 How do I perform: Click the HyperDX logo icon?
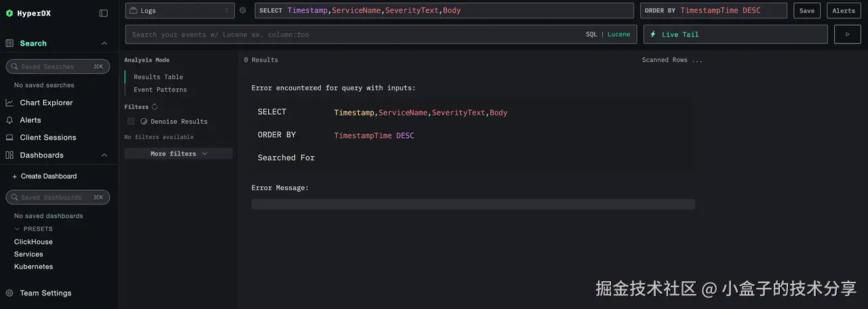pos(9,13)
